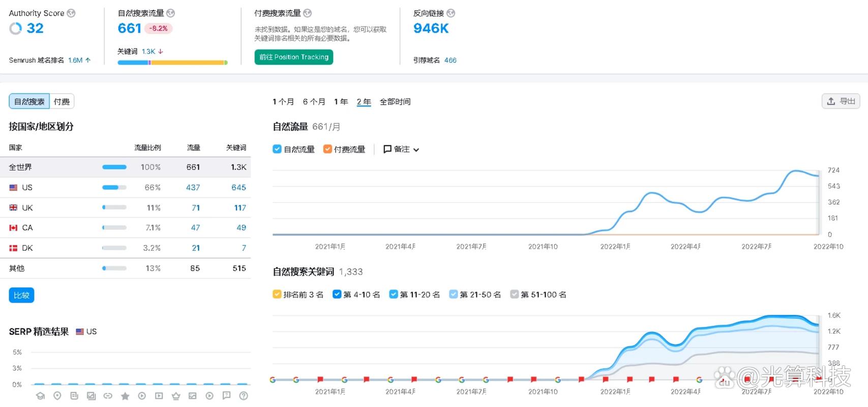
Task: Click the down arrow next to 关键词 1.3K
Action: coord(161,51)
